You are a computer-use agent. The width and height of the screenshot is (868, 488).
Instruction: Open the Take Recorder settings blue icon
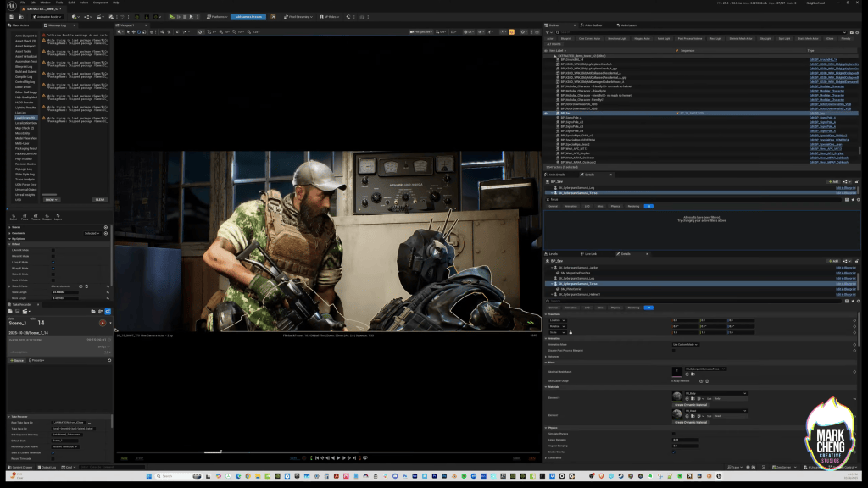108,312
